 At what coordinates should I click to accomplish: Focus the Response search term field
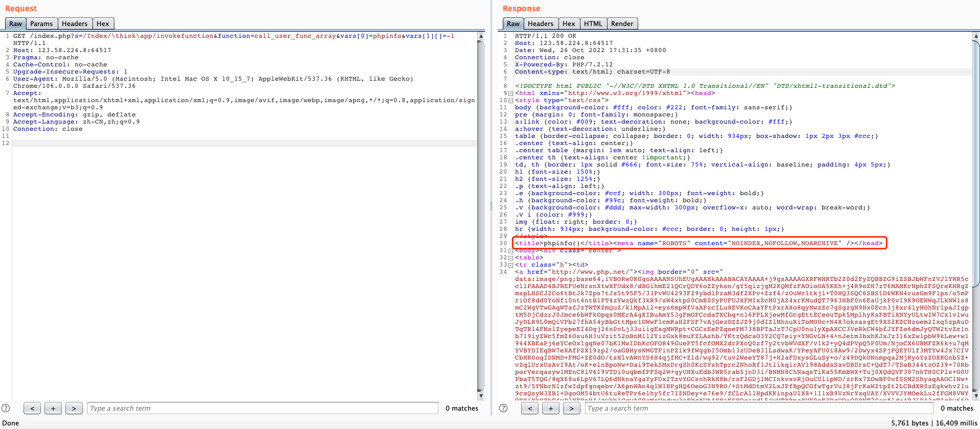(x=760, y=408)
